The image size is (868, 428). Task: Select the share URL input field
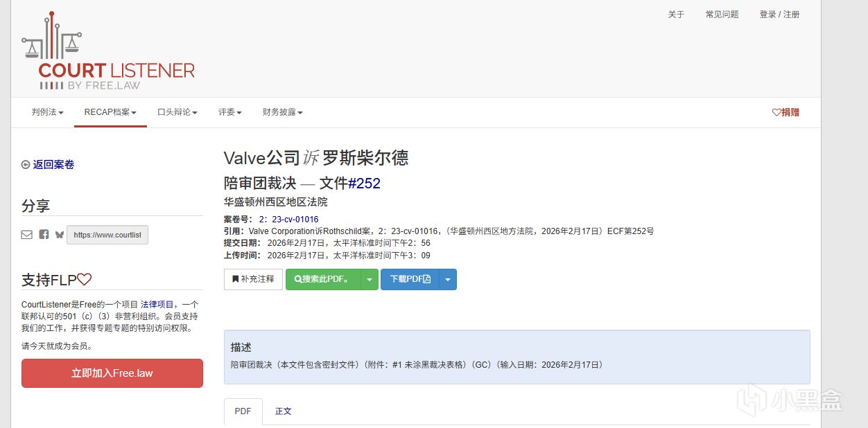coord(107,235)
